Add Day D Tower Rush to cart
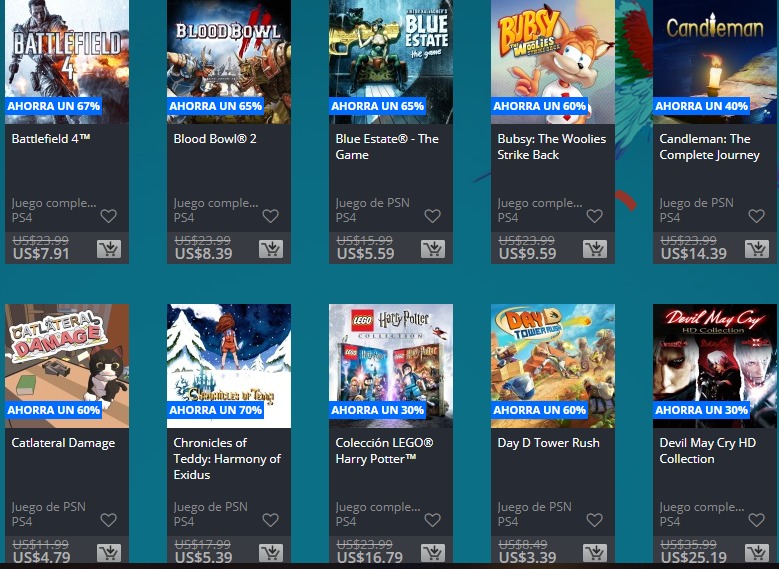 click(x=595, y=553)
